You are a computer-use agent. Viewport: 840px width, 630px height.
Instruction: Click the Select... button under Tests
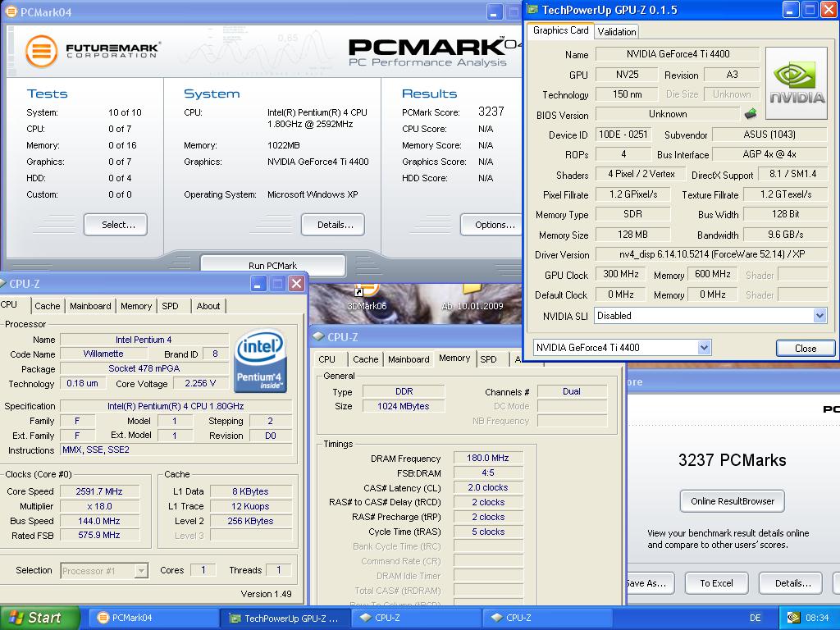[116, 225]
